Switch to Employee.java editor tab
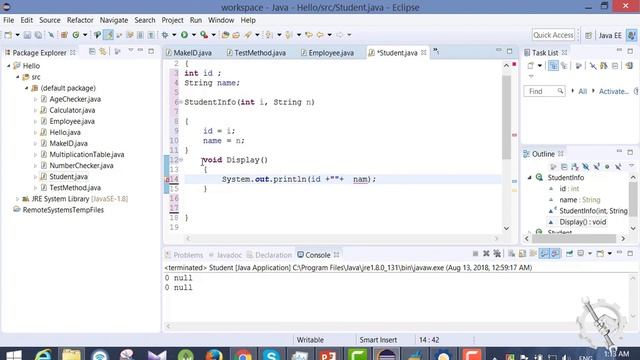 [x=327, y=53]
